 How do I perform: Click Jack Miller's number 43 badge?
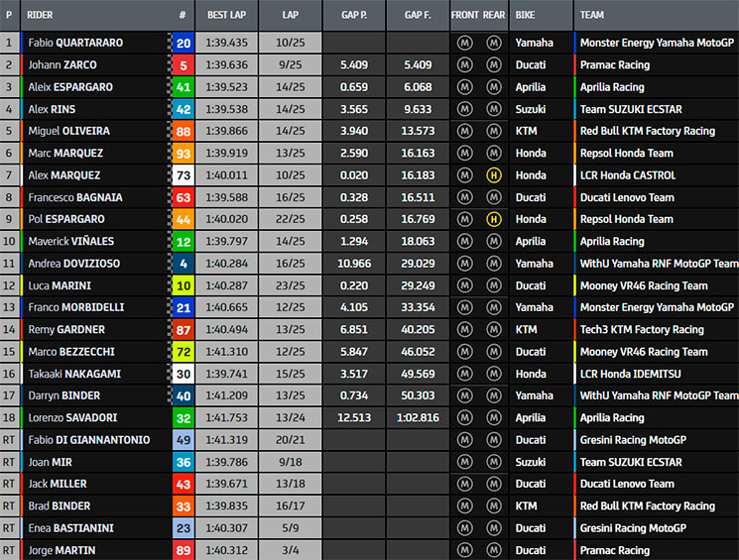point(184,484)
